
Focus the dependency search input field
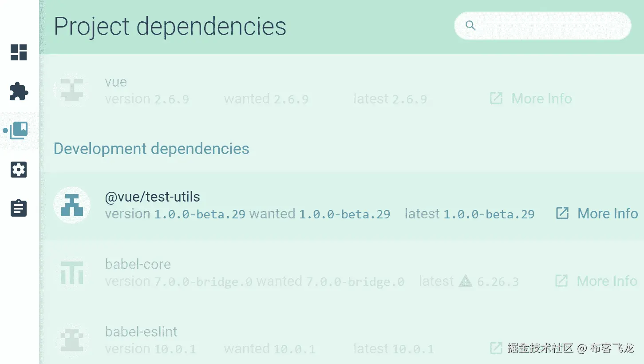pos(550,26)
